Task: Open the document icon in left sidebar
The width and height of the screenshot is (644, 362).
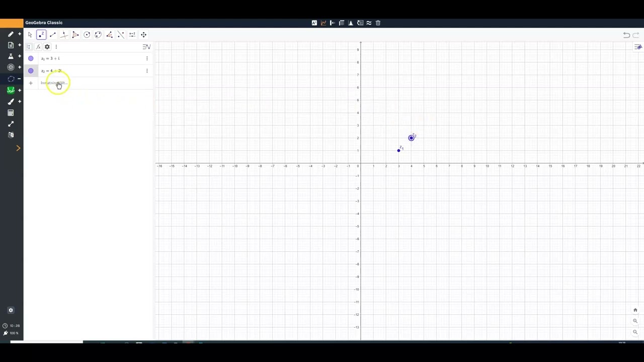Action: (x=11, y=45)
